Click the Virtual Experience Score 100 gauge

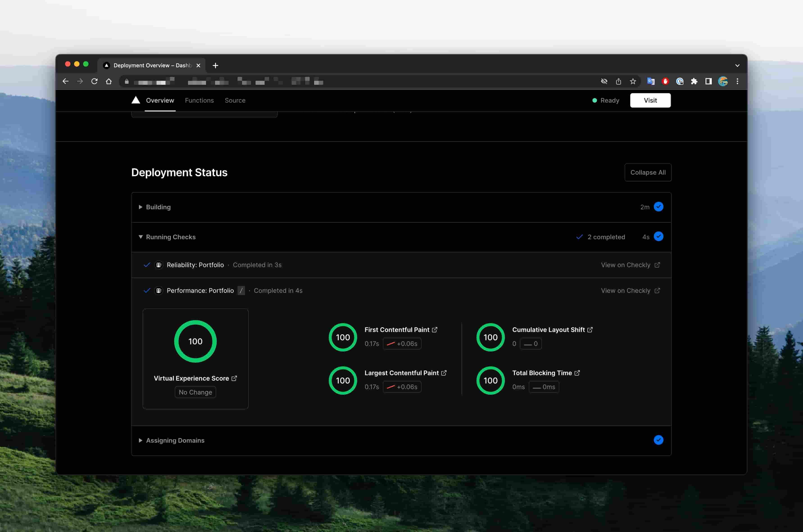(x=195, y=341)
